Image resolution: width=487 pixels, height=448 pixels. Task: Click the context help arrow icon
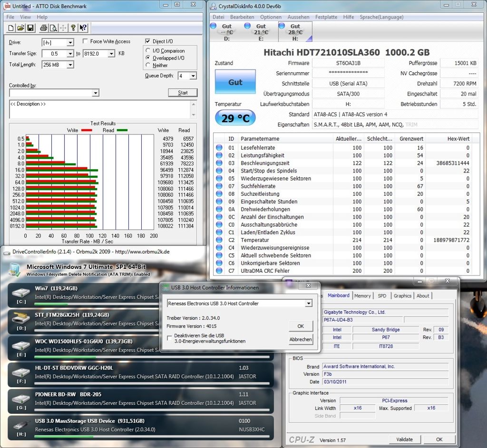tap(83, 28)
